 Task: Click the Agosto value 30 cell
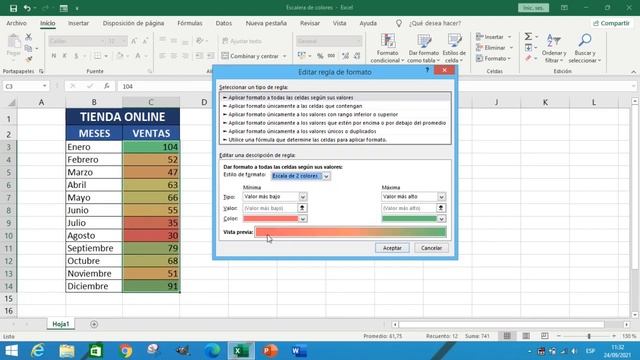[151, 236]
